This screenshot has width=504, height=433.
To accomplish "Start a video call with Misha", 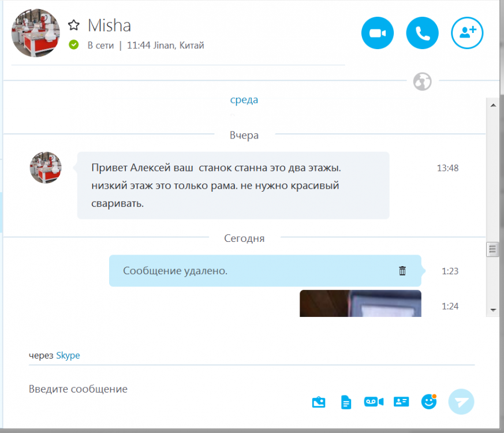I will (x=378, y=33).
